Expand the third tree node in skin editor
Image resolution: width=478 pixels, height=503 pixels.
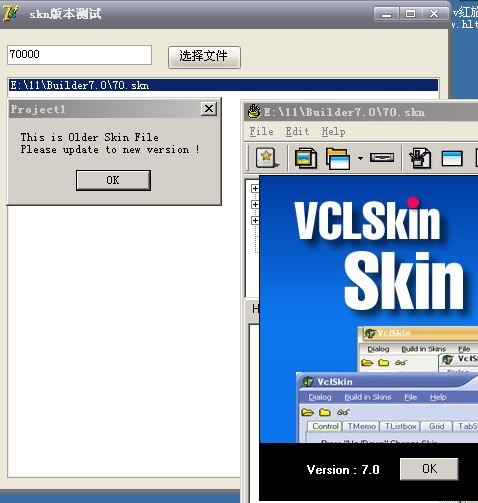pos(255,220)
